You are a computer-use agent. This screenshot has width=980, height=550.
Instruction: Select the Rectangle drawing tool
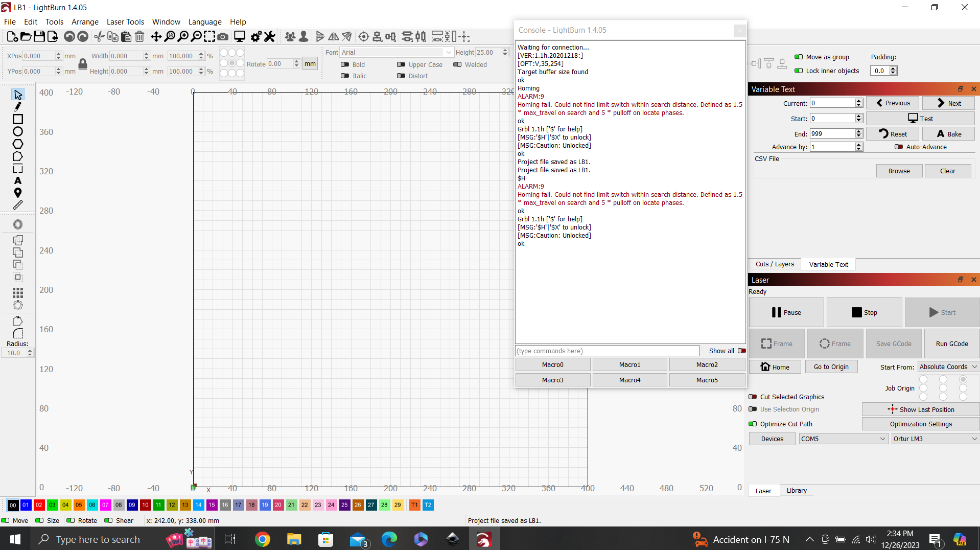(18, 119)
